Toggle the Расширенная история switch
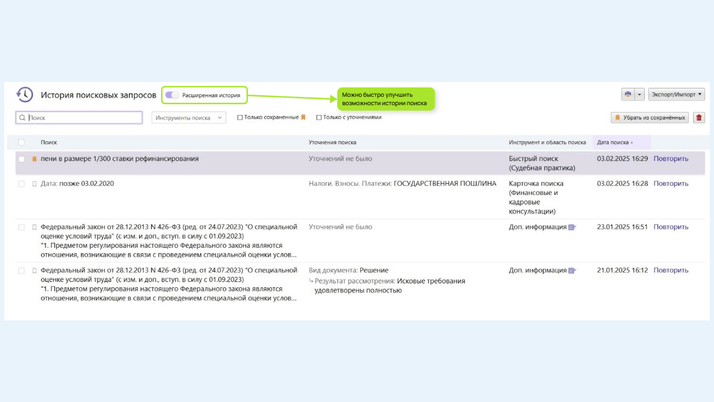The width and height of the screenshot is (714, 402). click(x=172, y=95)
